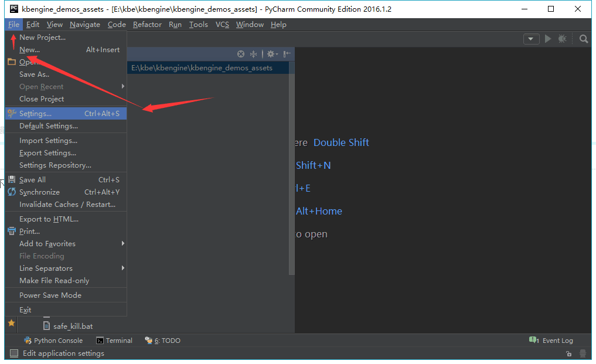Open the VCS menu
This screenshot has height=364, width=596.
point(222,25)
